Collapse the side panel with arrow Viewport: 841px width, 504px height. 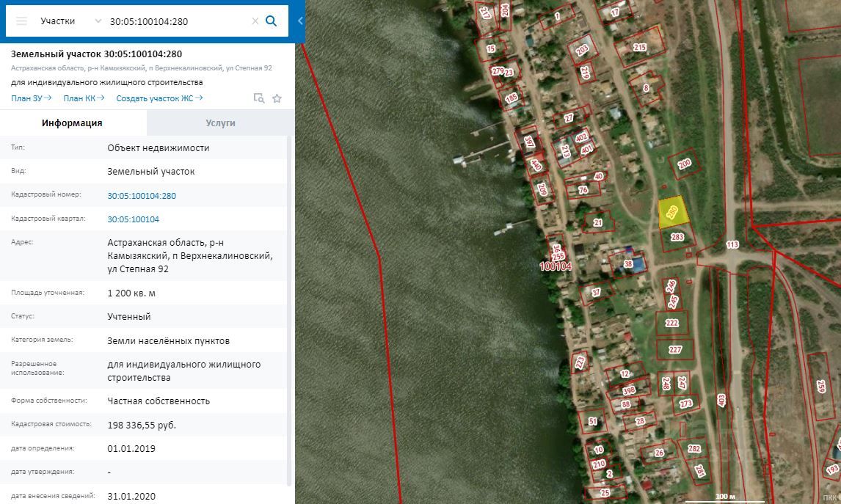300,21
